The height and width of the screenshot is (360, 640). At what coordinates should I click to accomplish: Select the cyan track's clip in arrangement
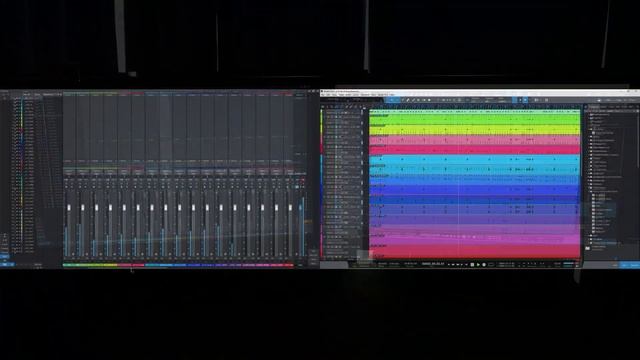(474, 160)
